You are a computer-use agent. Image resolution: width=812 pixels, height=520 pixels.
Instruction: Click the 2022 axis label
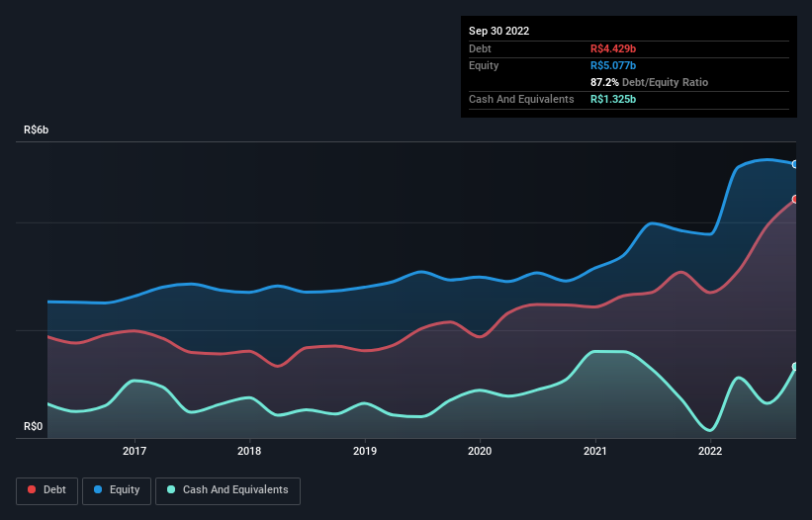[x=710, y=451]
